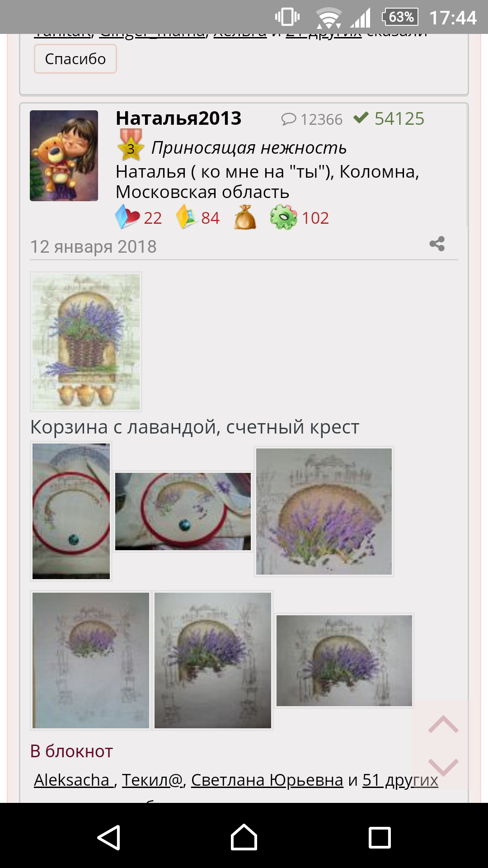Jump to page top with up chevron
The image size is (488, 868).
click(443, 724)
